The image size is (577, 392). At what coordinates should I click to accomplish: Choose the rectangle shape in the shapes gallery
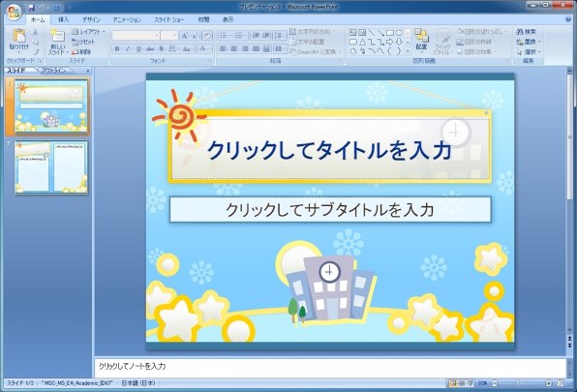[x=390, y=33]
